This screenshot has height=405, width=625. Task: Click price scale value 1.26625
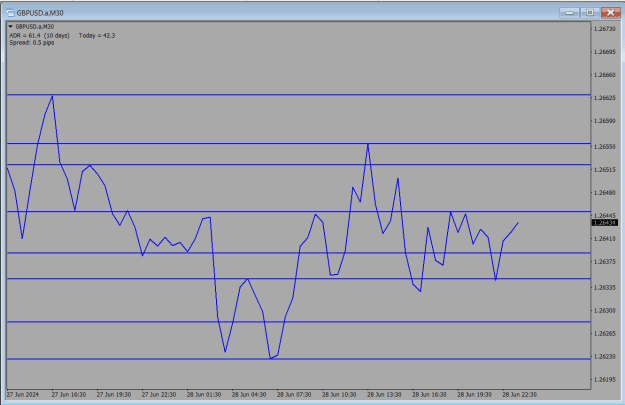point(605,98)
